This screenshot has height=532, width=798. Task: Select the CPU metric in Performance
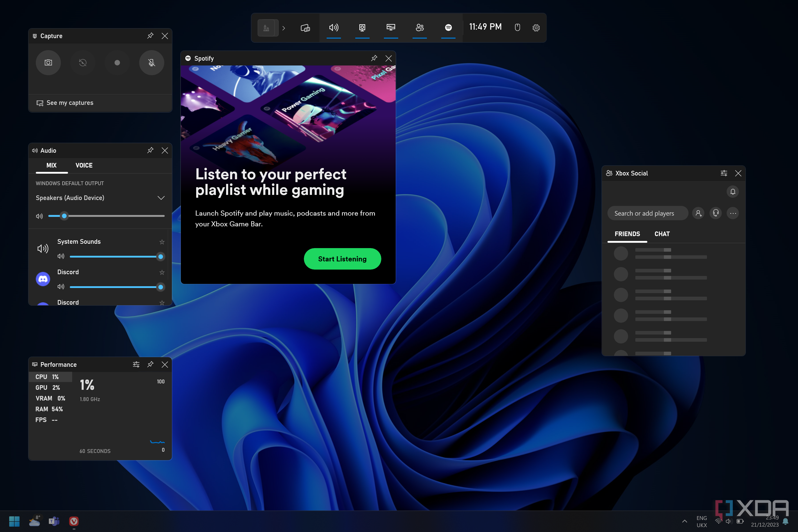coord(50,376)
